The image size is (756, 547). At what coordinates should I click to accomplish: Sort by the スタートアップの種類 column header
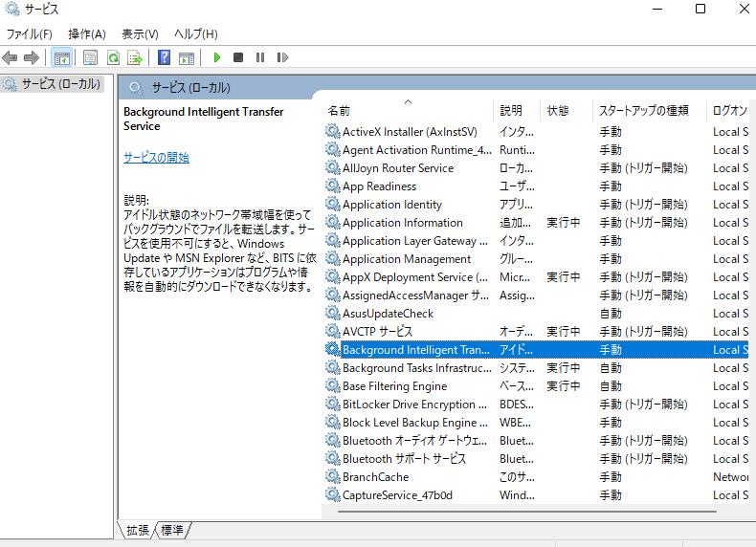point(643,110)
